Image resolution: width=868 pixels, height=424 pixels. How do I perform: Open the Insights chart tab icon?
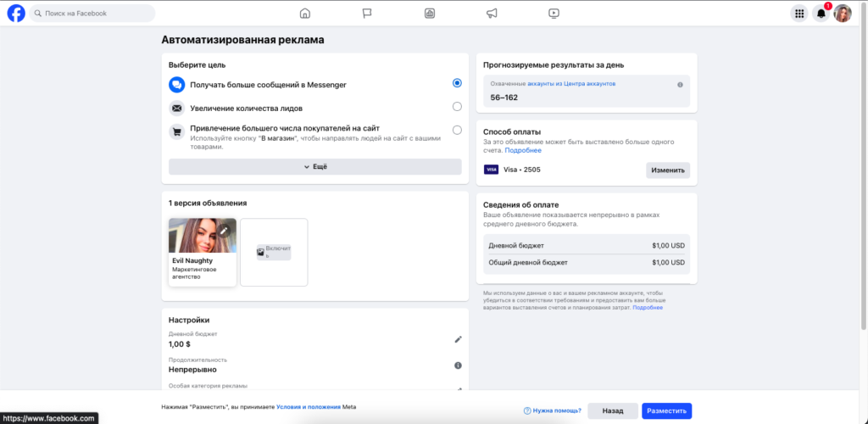pos(430,14)
